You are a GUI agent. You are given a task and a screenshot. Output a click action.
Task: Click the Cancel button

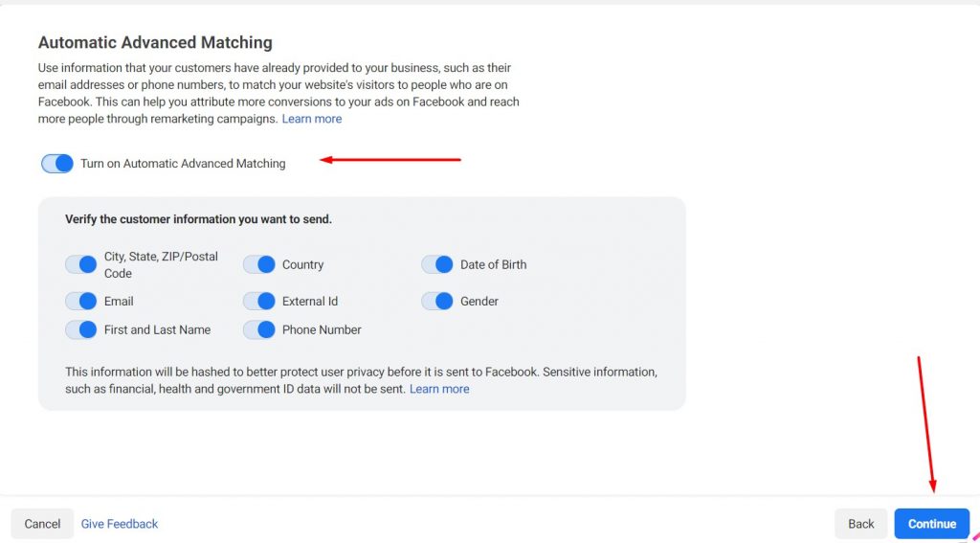[42, 524]
